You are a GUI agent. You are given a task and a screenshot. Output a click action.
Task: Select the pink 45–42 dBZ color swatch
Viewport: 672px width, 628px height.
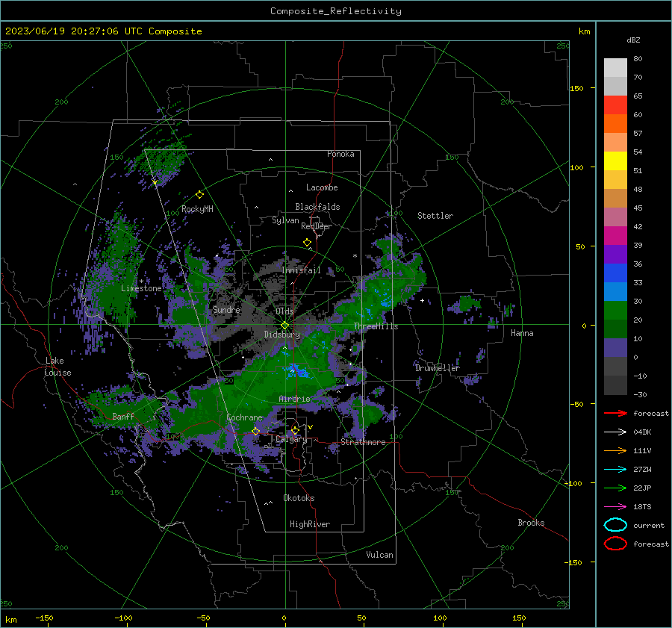coord(615,217)
